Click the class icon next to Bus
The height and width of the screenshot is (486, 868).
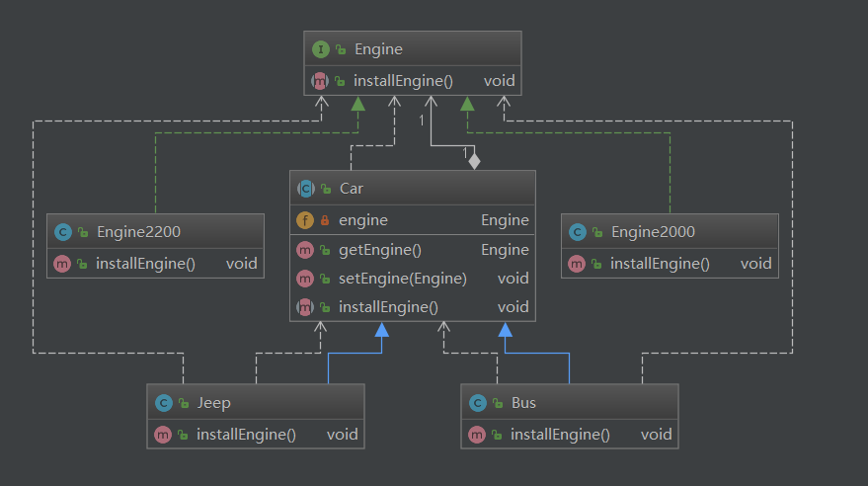478,403
